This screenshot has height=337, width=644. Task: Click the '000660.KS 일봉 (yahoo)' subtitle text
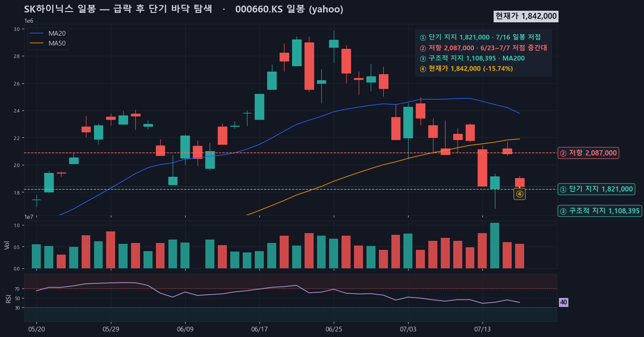point(289,9)
